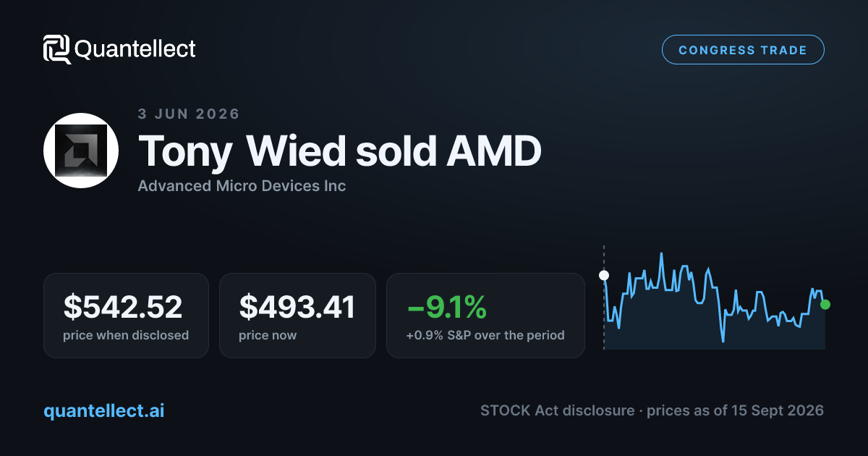The height and width of the screenshot is (456, 868).
Task: Select the Congress Trade badge
Action: (743, 50)
